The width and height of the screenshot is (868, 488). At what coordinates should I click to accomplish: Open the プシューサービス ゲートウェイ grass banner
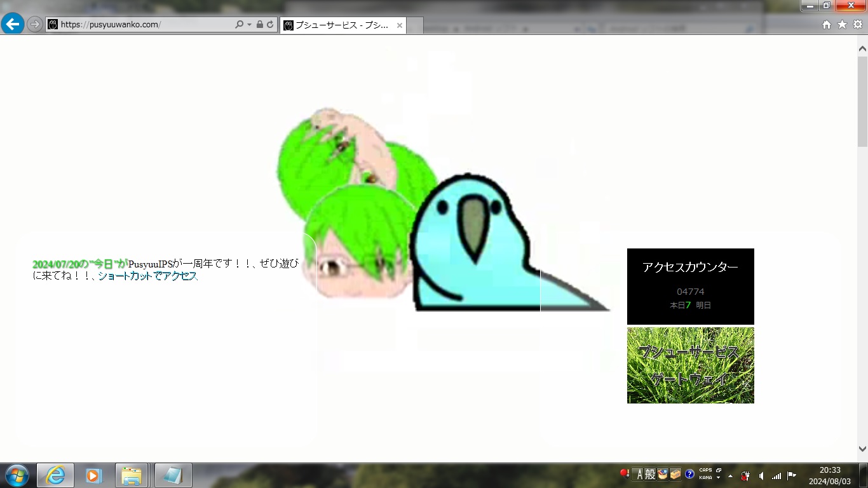(691, 365)
